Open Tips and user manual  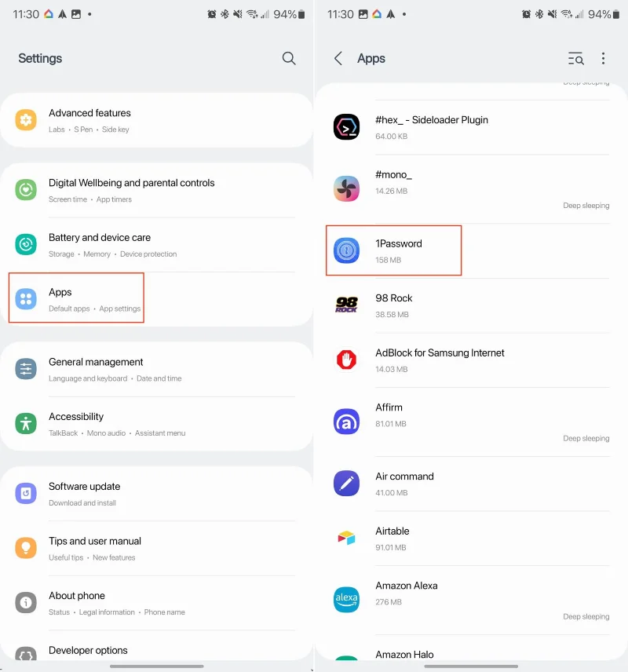pos(95,548)
